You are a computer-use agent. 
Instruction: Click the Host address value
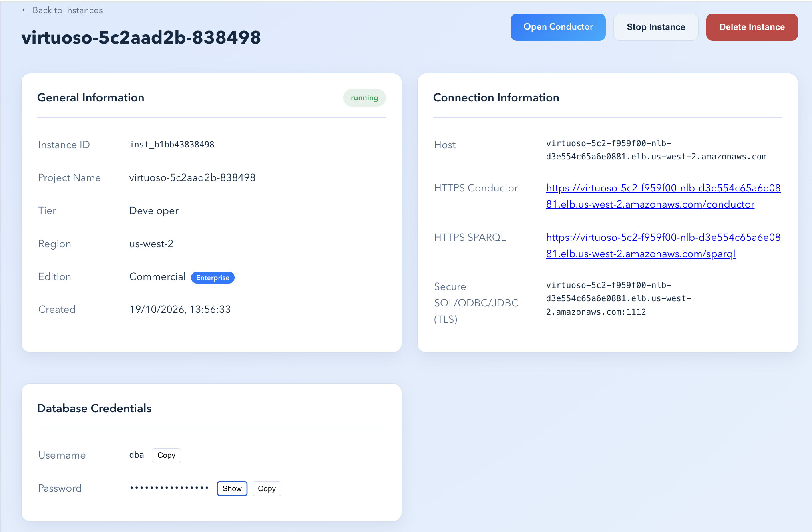pos(656,150)
